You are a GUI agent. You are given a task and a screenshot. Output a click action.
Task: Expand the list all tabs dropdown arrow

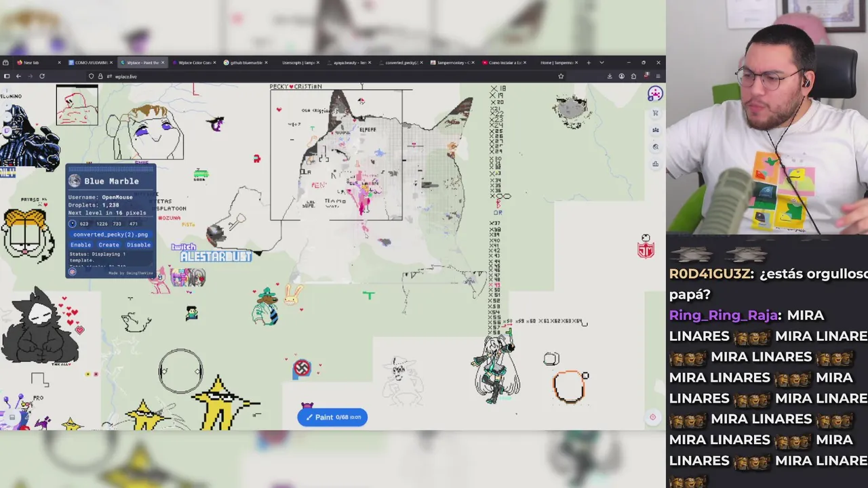click(x=601, y=62)
